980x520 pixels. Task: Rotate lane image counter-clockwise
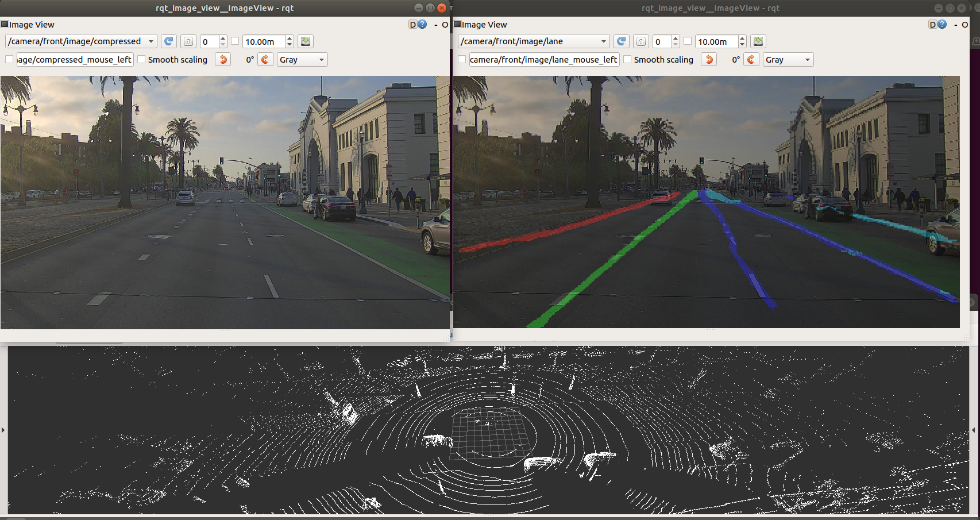(709, 60)
